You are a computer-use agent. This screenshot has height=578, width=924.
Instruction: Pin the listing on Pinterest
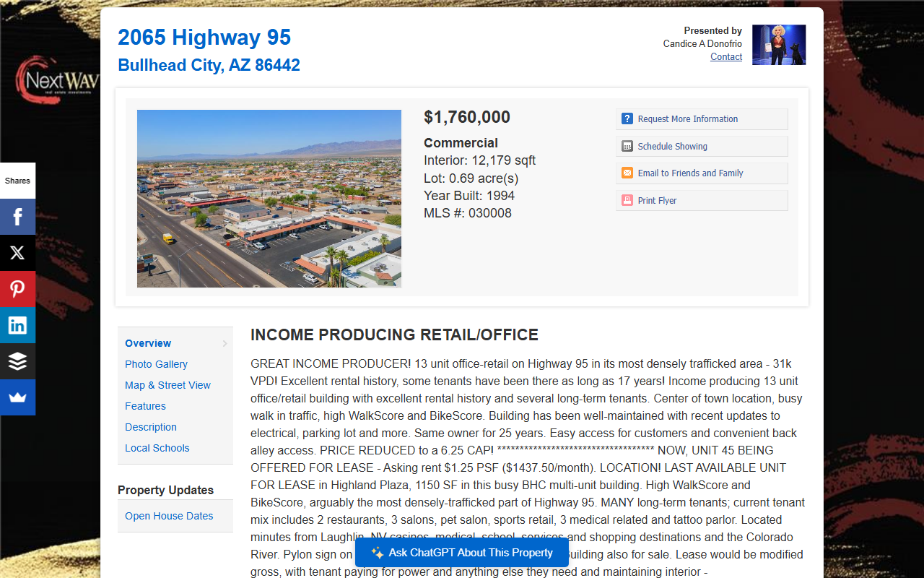click(17, 289)
